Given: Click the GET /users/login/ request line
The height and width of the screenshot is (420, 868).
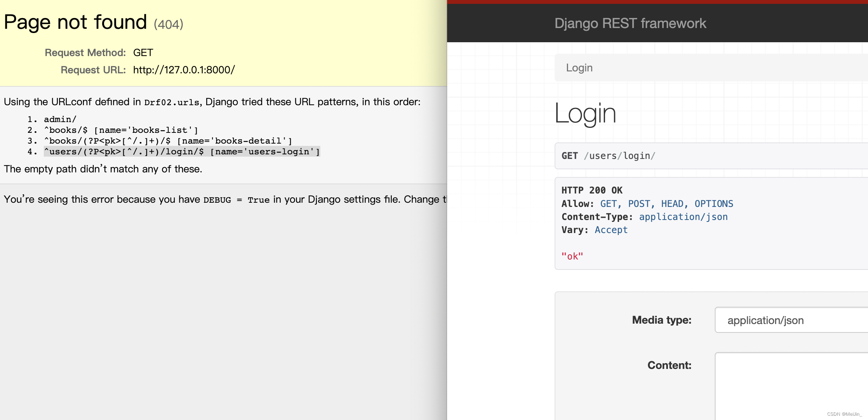Looking at the screenshot, I should tap(608, 156).
